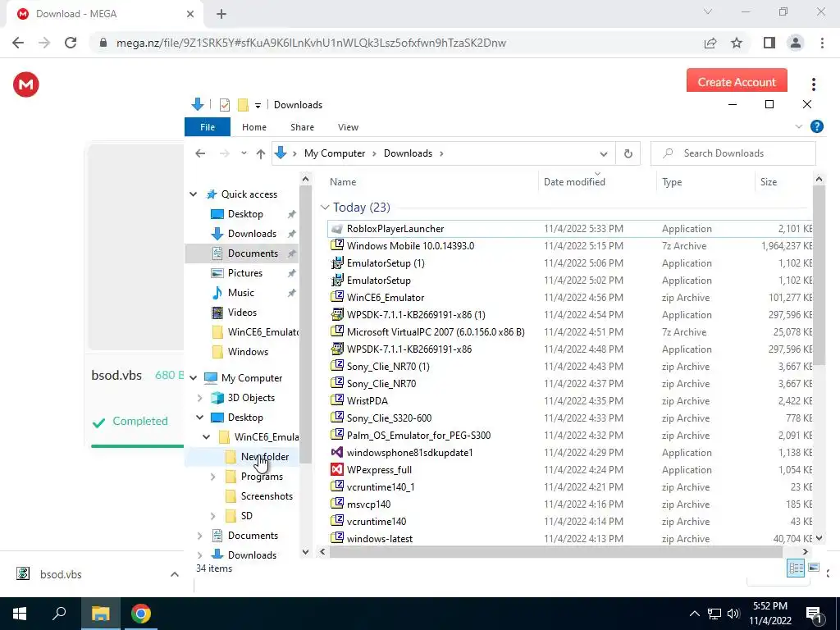The image size is (840, 630).
Task: Click the Create Account button
Action: pyautogui.click(x=737, y=82)
